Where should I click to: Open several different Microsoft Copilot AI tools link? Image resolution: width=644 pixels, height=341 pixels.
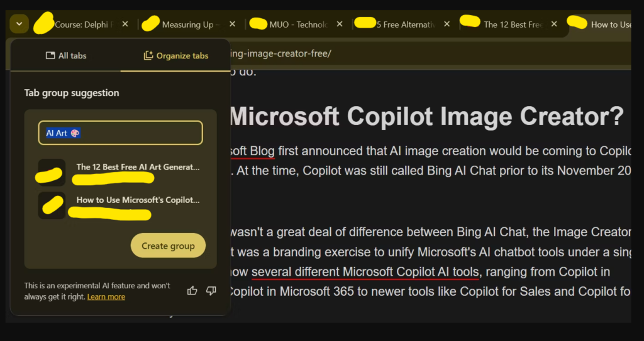point(365,272)
